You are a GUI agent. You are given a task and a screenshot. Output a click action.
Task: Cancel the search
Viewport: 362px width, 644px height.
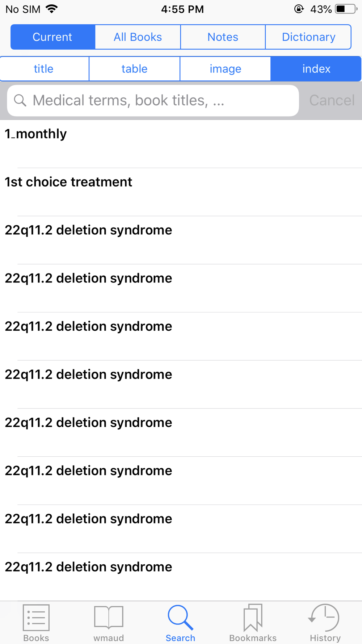[x=332, y=100]
